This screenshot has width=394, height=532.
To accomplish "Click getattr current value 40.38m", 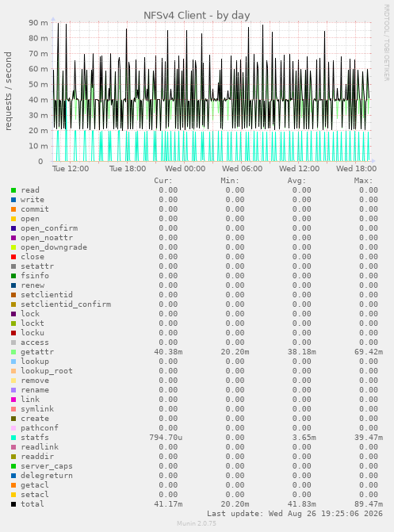I will pos(168,352).
